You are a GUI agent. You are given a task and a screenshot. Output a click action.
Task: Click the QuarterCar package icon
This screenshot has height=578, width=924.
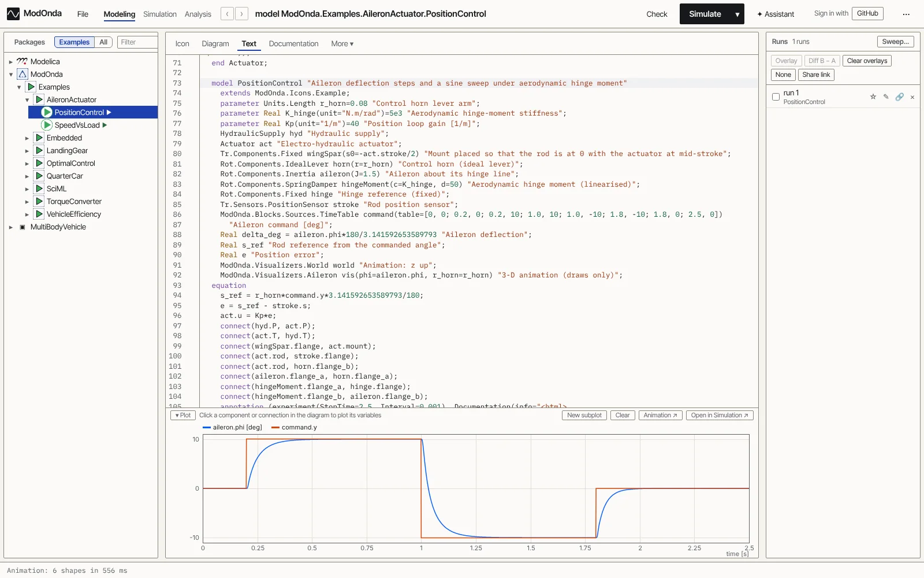39,176
